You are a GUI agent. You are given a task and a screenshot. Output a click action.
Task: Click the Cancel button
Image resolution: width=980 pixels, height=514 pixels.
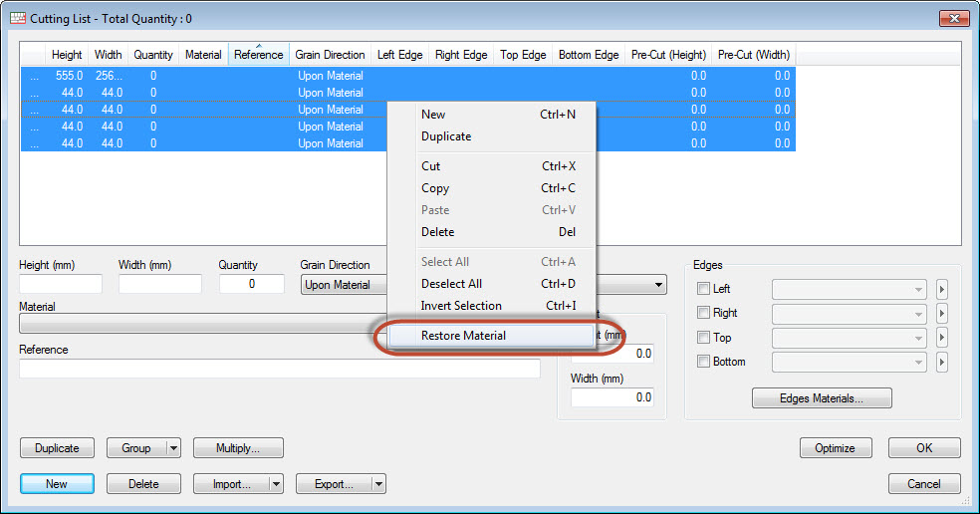tap(924, 484)
